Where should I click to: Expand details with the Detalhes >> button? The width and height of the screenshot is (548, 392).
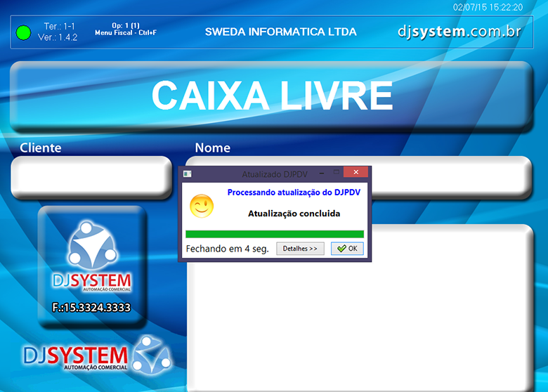tap(300, 249)
